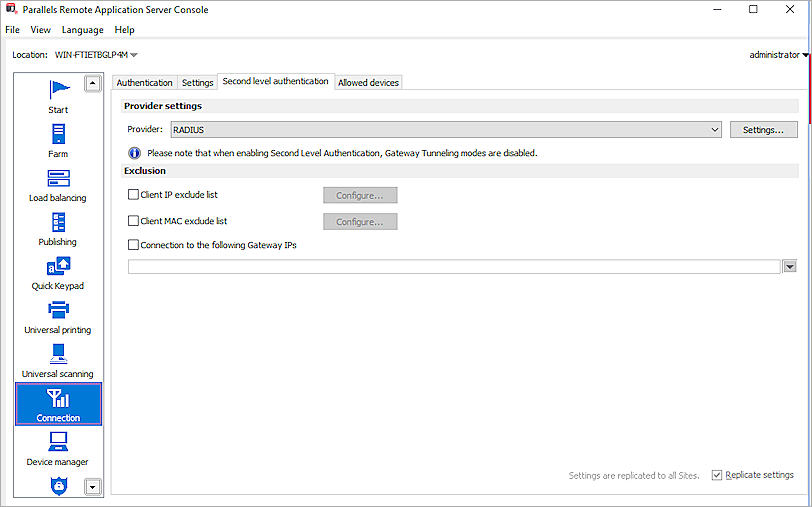Click the 'Settings are replicated to all Sites.' text
This screenshot has height=507, width=812.
tap(634, 475)
